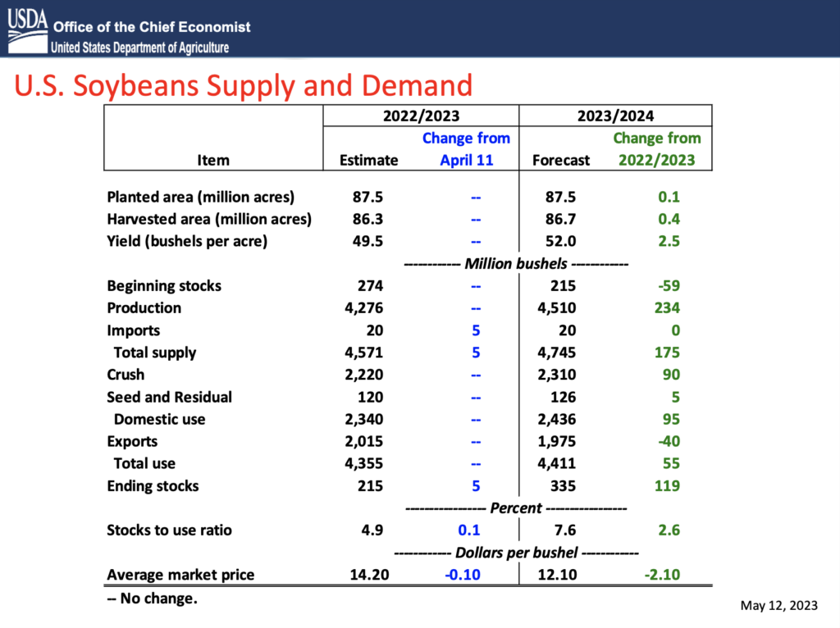
Task: Select the Million bushels section divider
Action: (515, 263)
